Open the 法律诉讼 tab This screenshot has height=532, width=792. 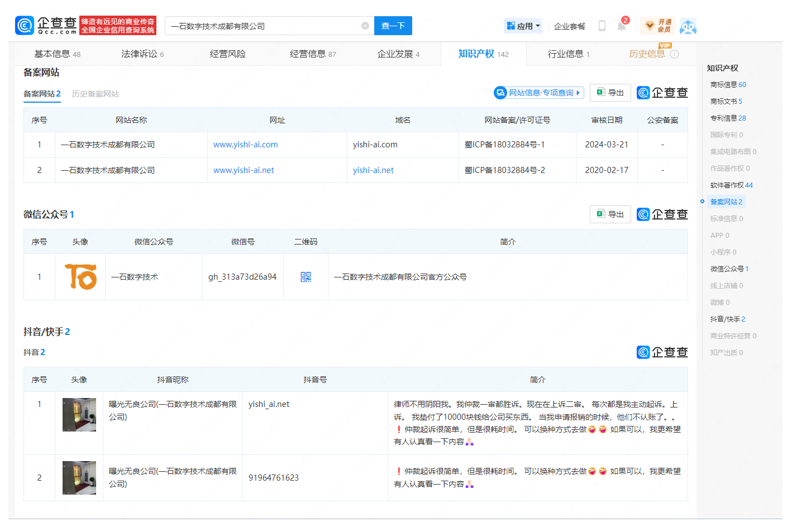pyautogui.click(x=142, y=54)
